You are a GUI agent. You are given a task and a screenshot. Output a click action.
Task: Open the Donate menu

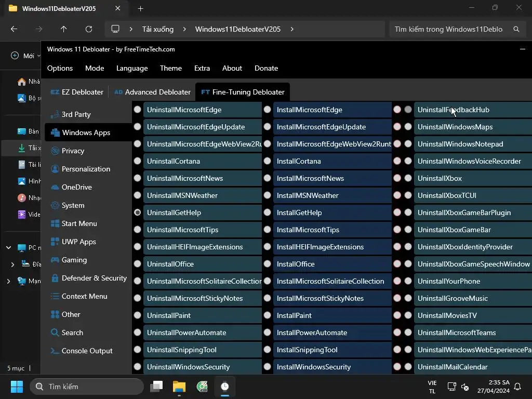coord(267,68)
